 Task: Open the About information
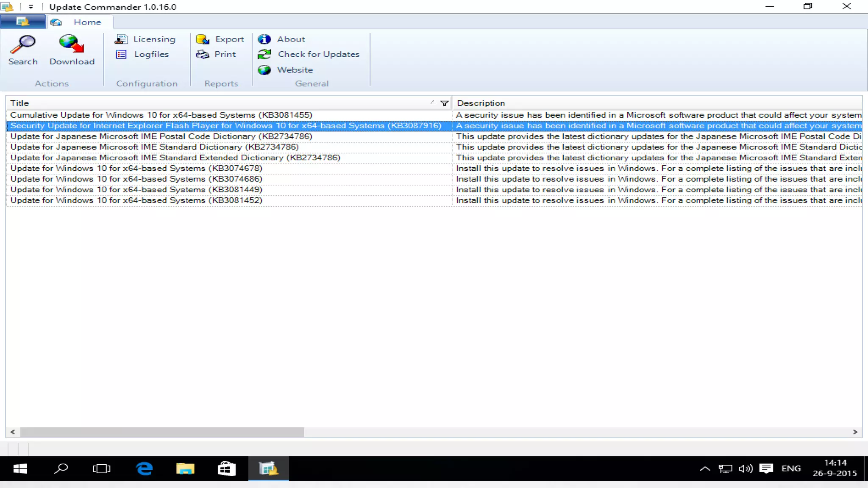pyautogui.click(x=281, y=39)
